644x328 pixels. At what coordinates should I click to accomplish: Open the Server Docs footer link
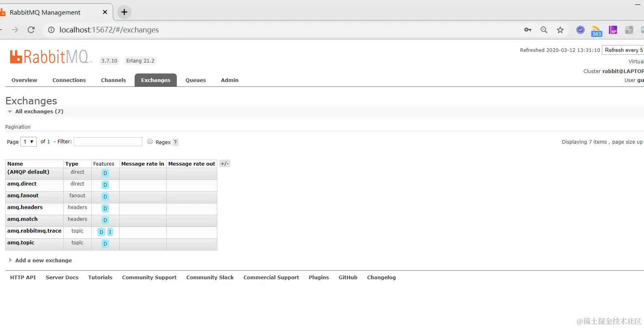[62, 277]
